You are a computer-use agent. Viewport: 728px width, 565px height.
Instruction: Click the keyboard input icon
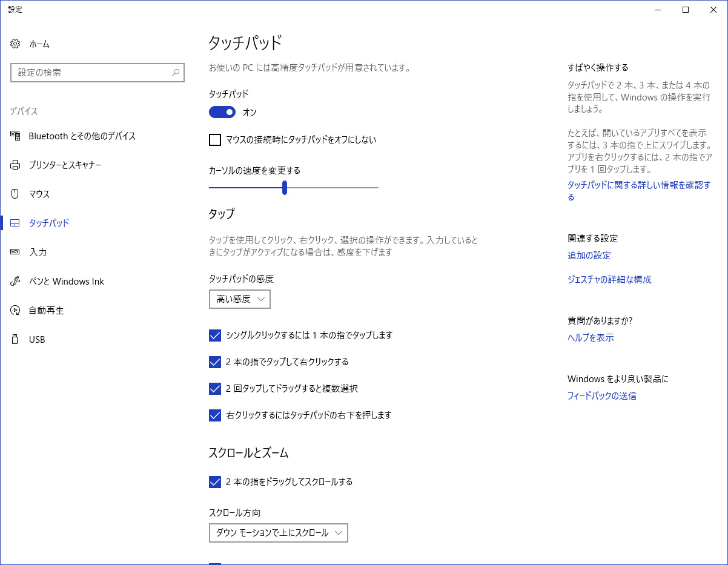click(x=16, y=252)
